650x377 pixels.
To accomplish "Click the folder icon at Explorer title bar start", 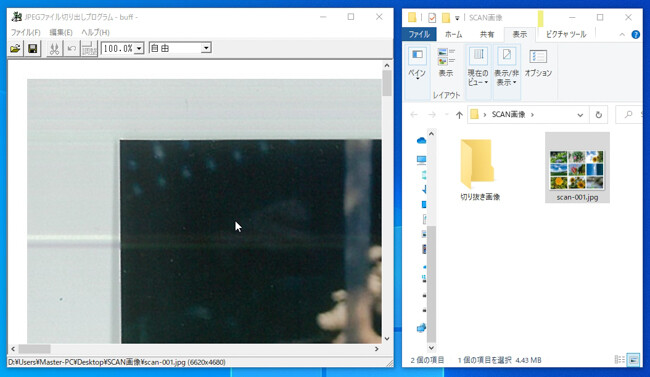I will [x=412, y=17].
